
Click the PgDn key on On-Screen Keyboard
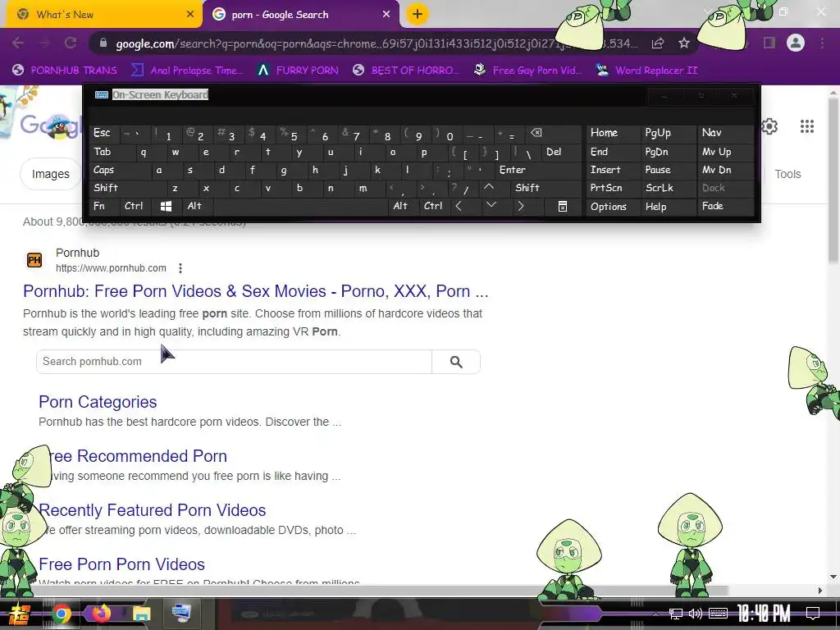(x=668, y=152)
